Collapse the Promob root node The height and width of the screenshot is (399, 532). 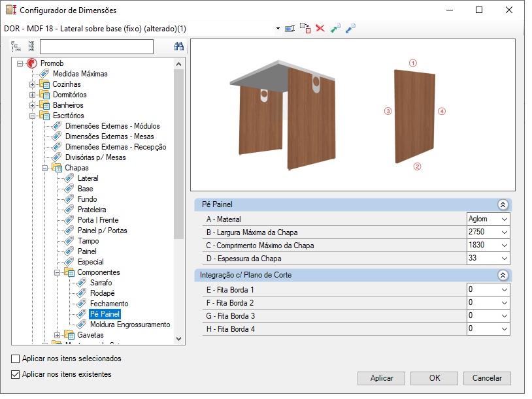(20, 63)
